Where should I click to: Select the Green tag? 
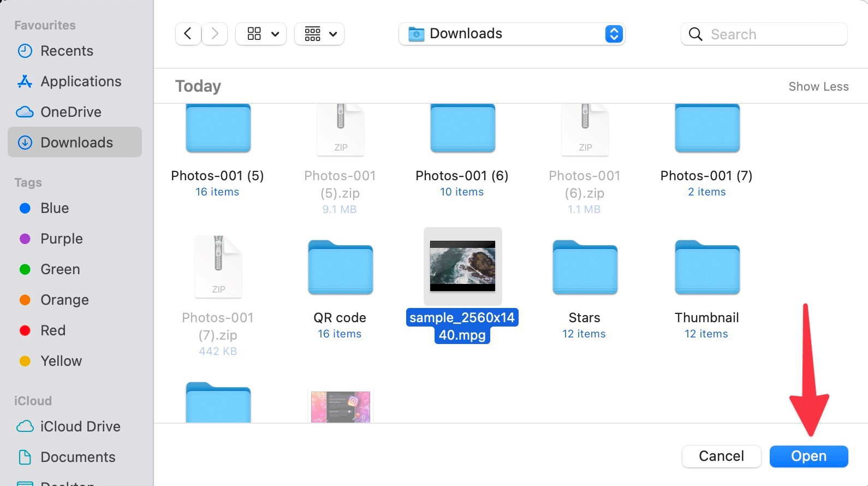tap(75, 269)
